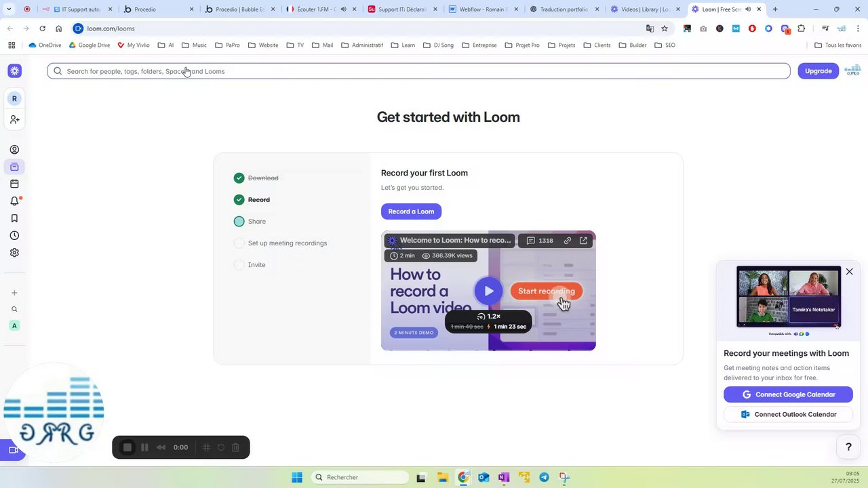Click the rewind icon in recording bar

coord(161,447)
